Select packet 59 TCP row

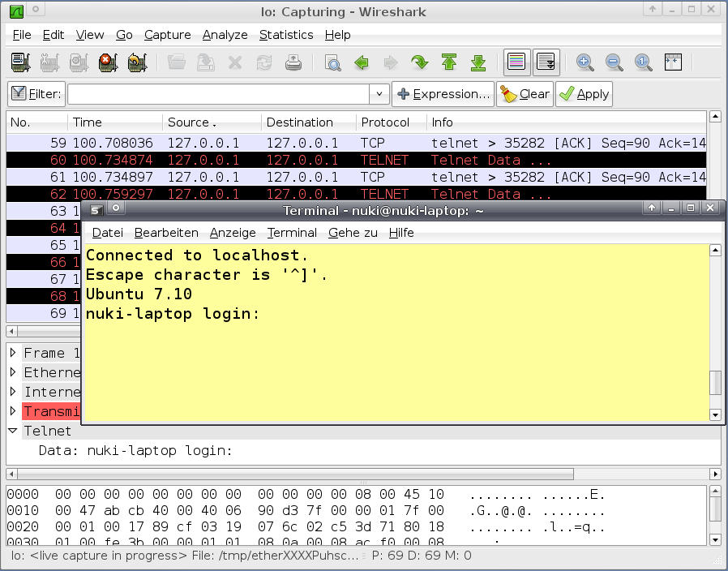[356, 143]
